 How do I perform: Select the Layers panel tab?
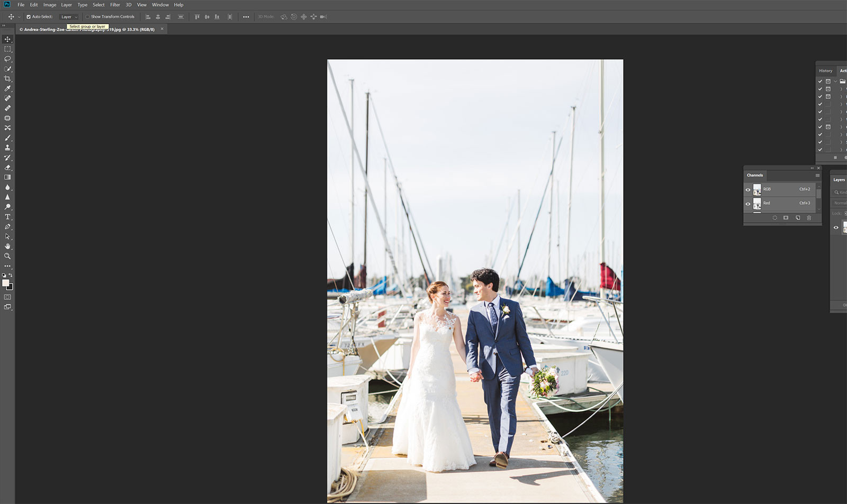[839, 180]
